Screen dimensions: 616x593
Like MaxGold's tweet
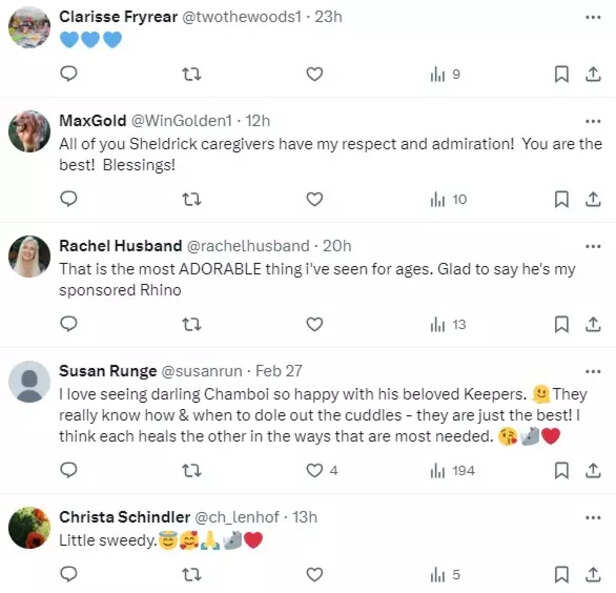click(x=314, y=199)
